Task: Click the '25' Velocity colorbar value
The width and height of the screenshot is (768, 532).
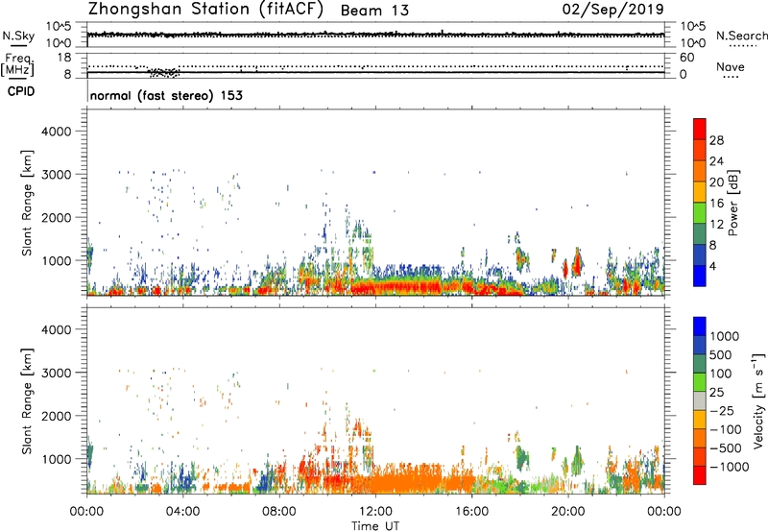Action: coord(717,392)
